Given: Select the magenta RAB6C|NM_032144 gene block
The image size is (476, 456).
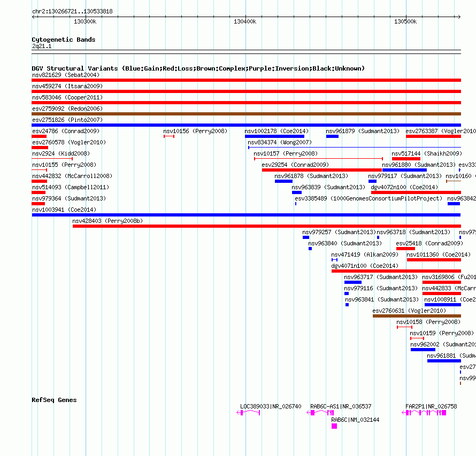Looking at the screenshot, I should (x=334, y=426).
